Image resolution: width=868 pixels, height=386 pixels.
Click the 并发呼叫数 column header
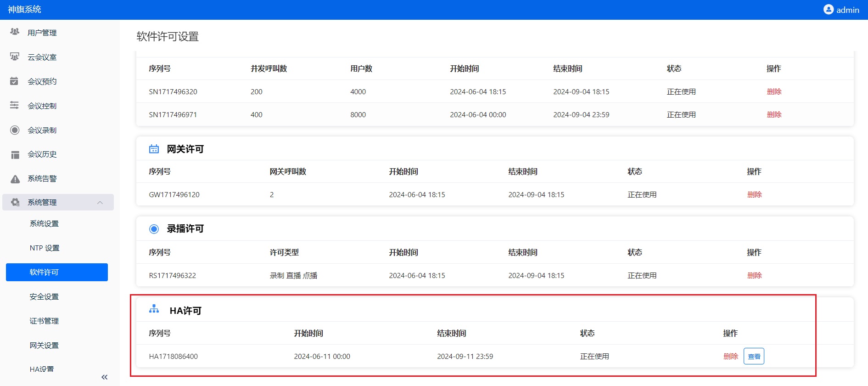[269, 68]
